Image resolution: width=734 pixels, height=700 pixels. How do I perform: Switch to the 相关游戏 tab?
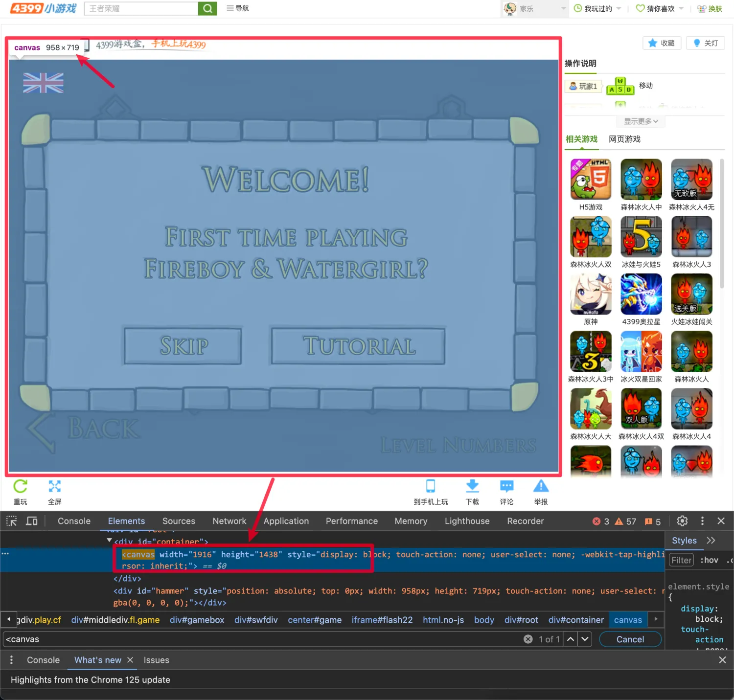(581, 139)
